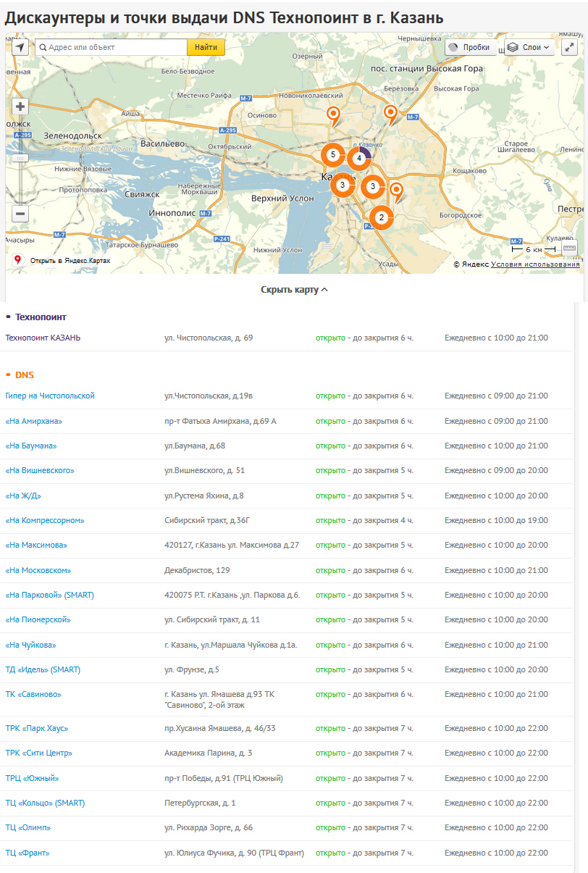Click the address ул. Рихарда Зорге, д. 66

click(209, 827)
